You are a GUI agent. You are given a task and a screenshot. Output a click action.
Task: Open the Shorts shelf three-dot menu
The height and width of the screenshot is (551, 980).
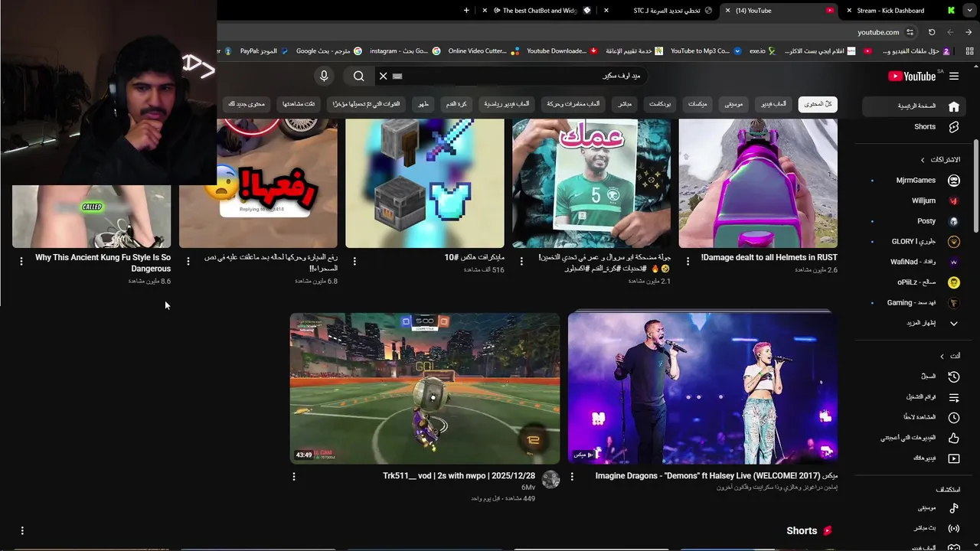click(22, 530)
